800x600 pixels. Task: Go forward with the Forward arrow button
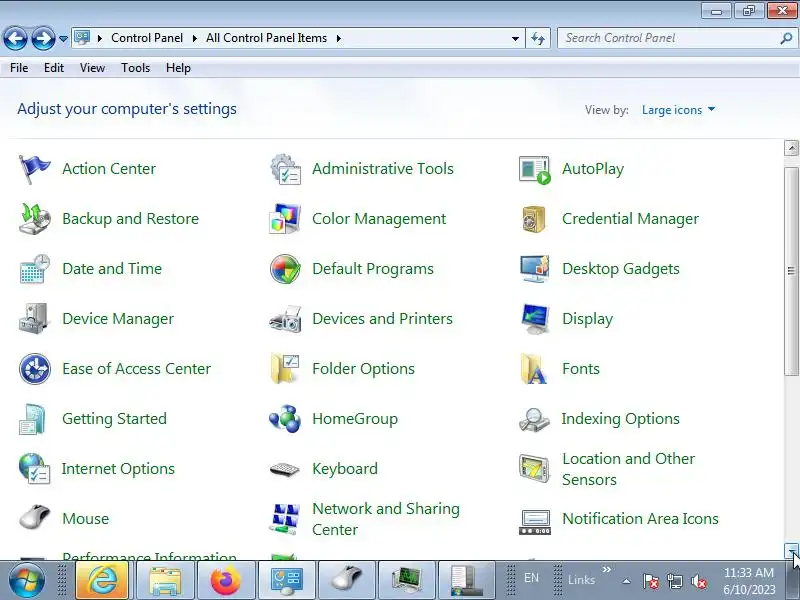[x=43, y=38]
